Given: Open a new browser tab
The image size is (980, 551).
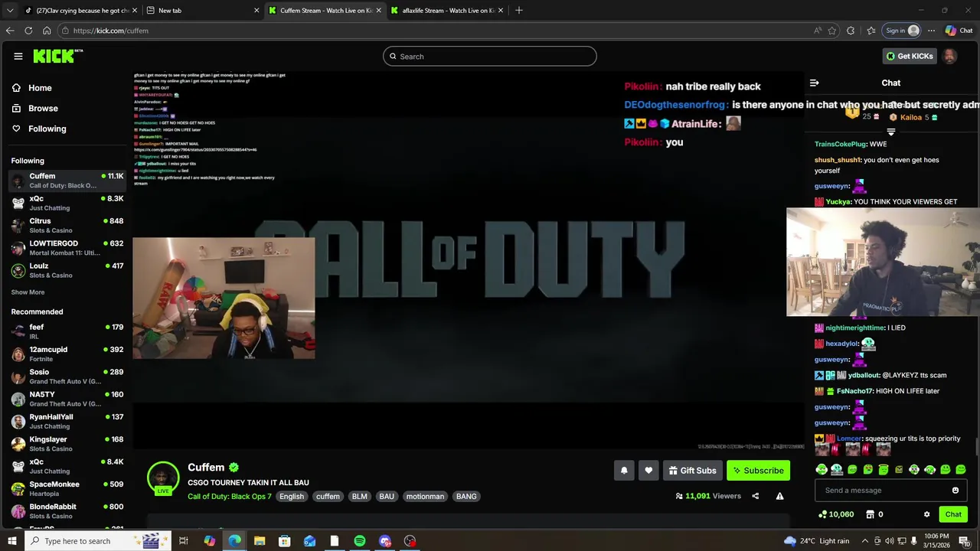Looking at the screenshot, I should [519, 10].
